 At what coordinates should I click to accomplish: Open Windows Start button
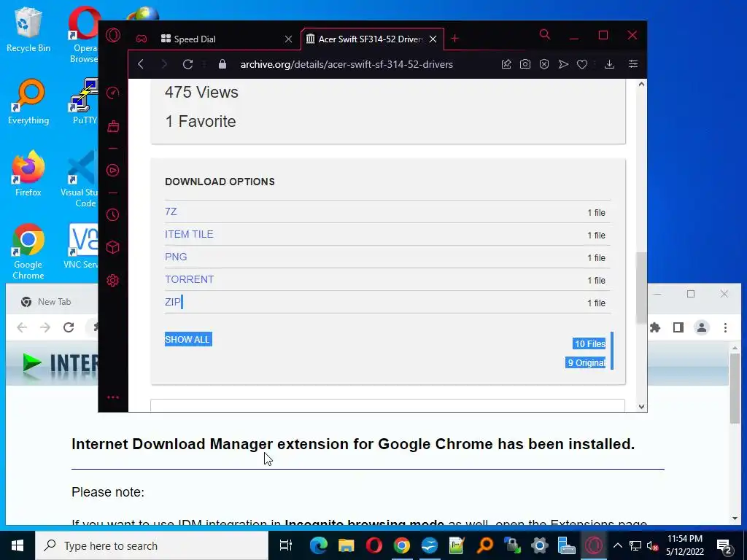(18, 545)
